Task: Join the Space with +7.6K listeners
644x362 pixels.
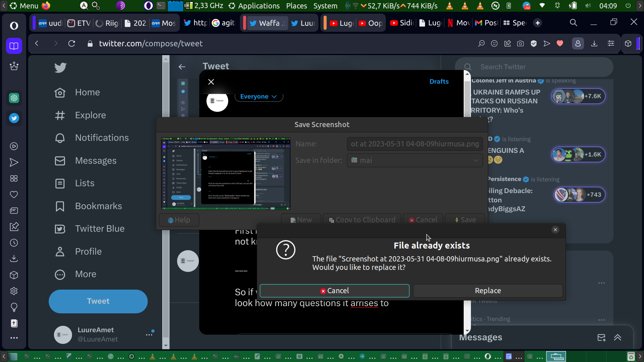Action: pos(578,96)
